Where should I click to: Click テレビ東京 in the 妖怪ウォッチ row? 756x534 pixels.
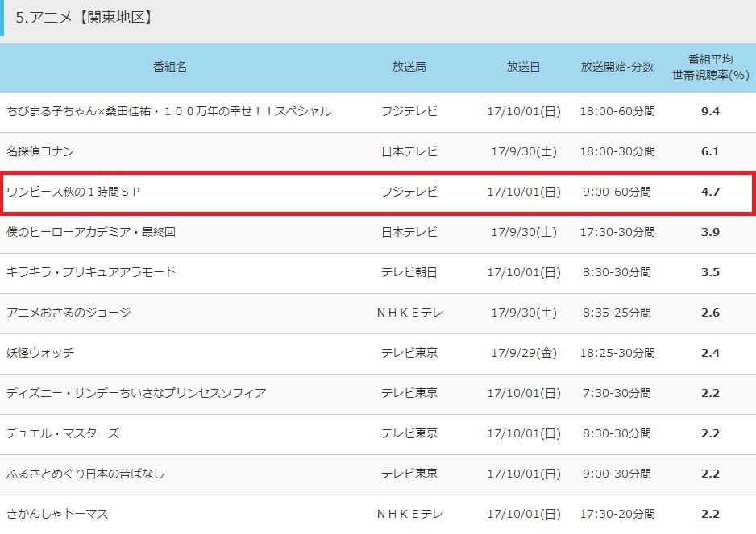tap(409, 353)
